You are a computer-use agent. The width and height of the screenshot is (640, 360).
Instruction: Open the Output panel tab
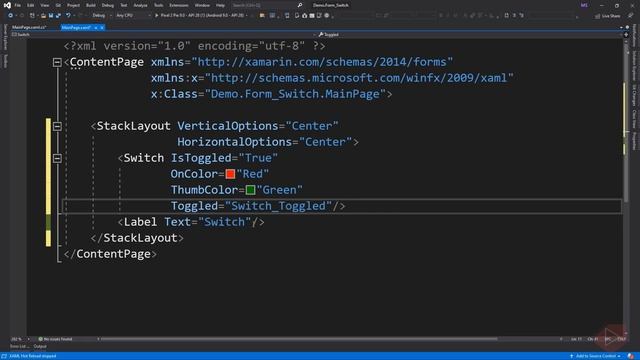(x=40, y=346)
